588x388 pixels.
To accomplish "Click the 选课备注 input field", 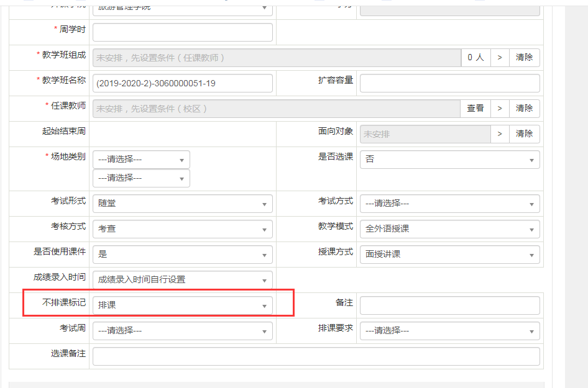I will click(x=316, y=356).
